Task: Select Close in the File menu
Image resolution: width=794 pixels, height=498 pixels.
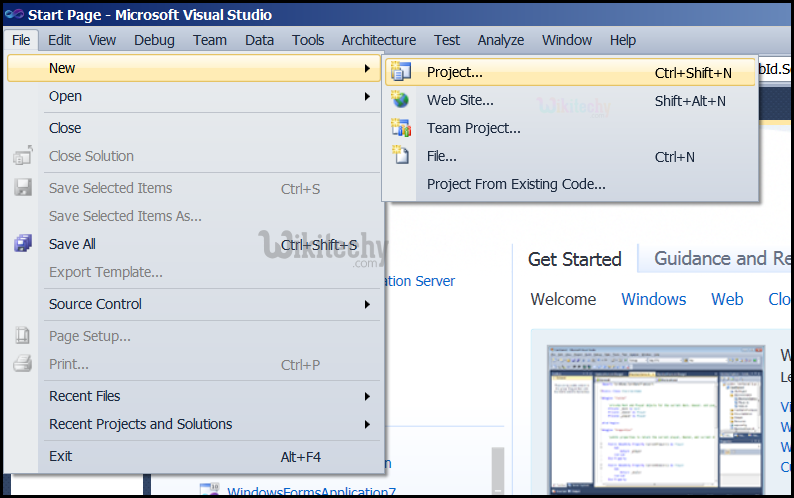Action: coord(194,128)
